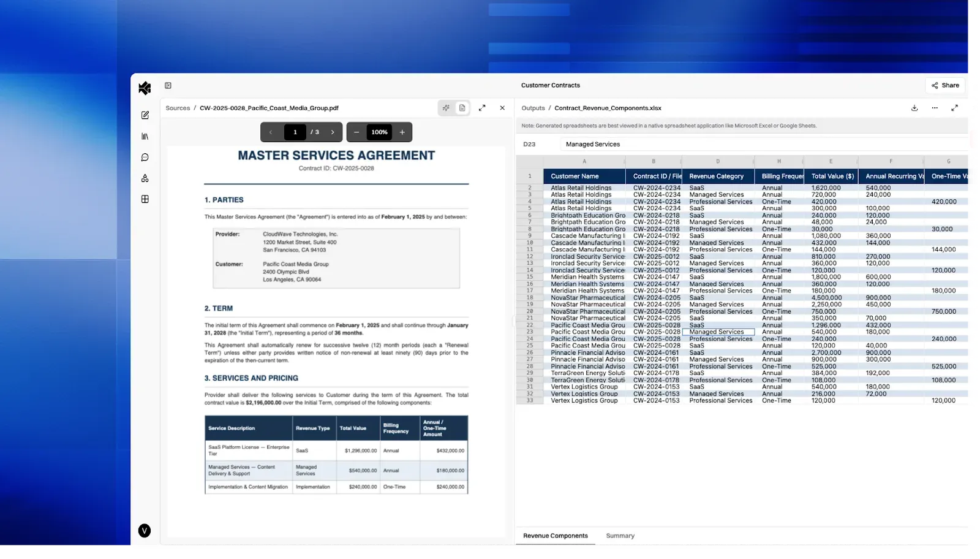Screen dimensions: 980x559
Task: Switch to the Summary sheet tab
Action: point(620,536)
